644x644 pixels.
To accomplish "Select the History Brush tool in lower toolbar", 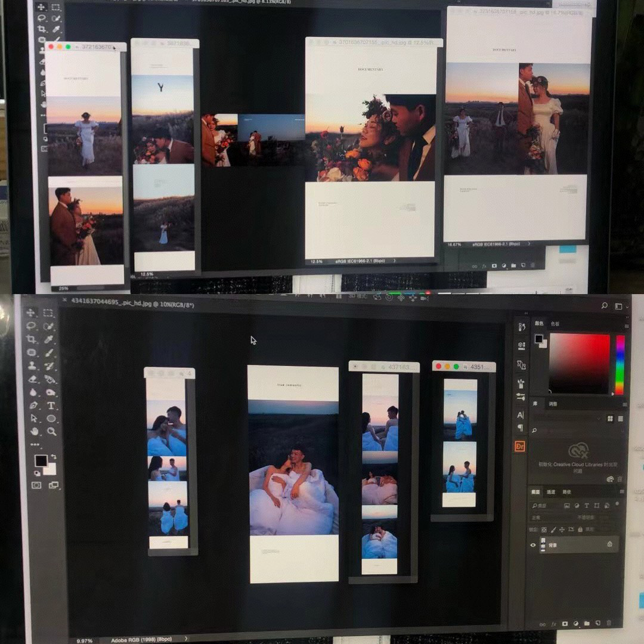I will (x=49, y=366).
